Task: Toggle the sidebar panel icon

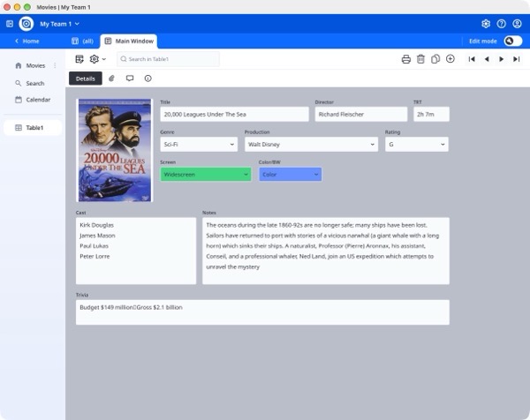Action: [x=10, y=24]
